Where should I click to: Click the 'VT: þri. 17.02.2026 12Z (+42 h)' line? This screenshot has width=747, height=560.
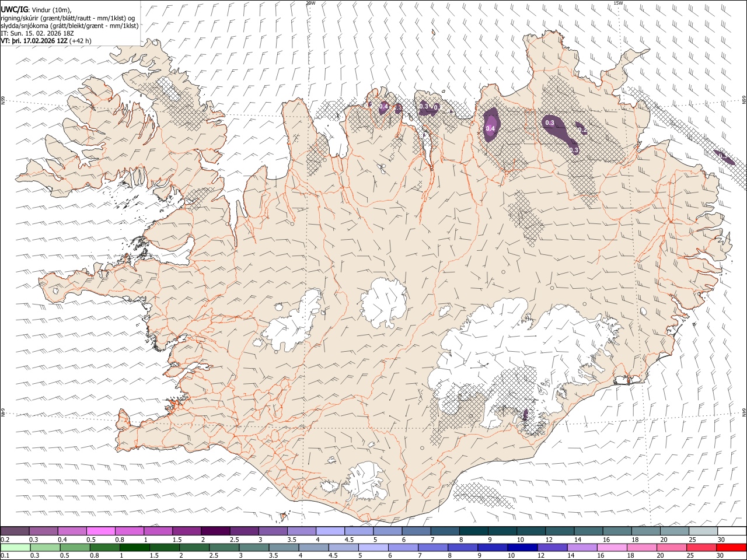coord(46,41)
